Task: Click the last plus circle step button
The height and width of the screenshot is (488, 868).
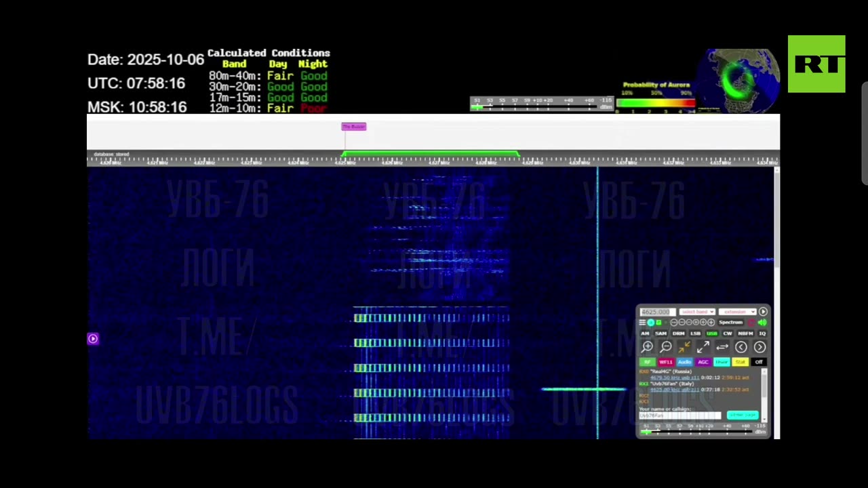Action: (x=711, y=323)
